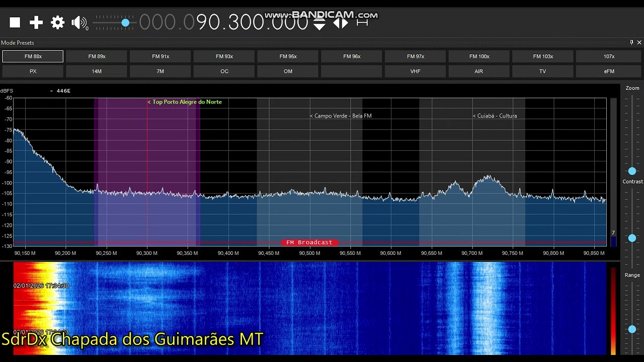Screen dimensions: 644x362
Task: Choose the FM 91x preset
Action: pos(160,56)
